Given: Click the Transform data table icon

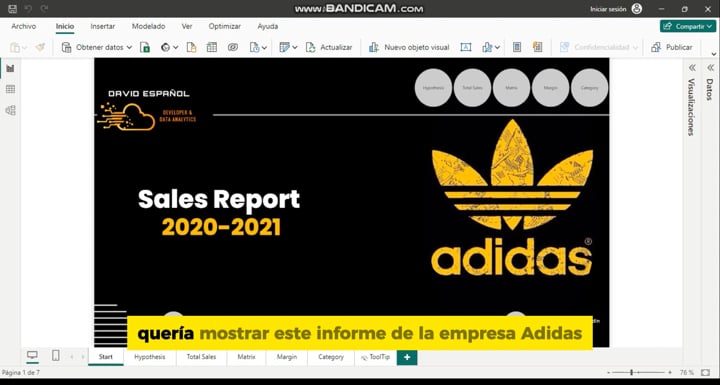Looking at the screenshot, I should click(284, 47).
